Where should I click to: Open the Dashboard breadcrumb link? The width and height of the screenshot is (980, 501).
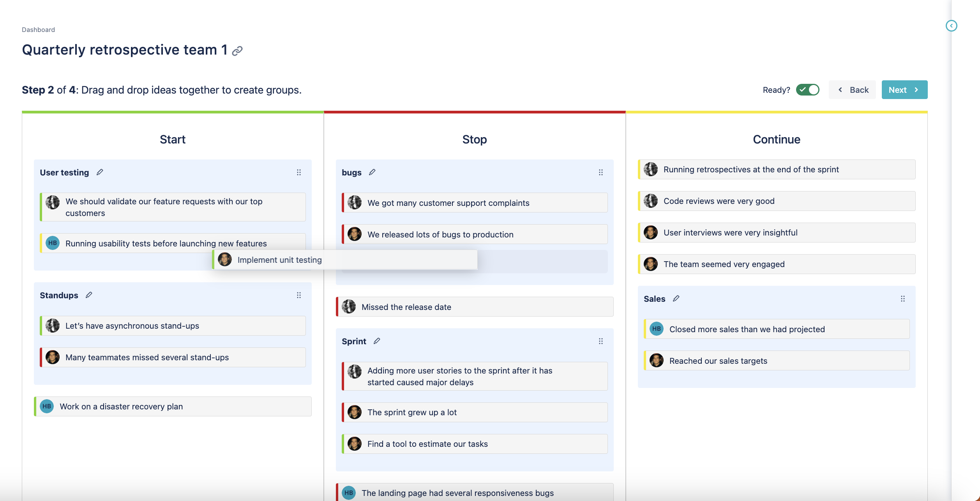[x=38, y=30]
